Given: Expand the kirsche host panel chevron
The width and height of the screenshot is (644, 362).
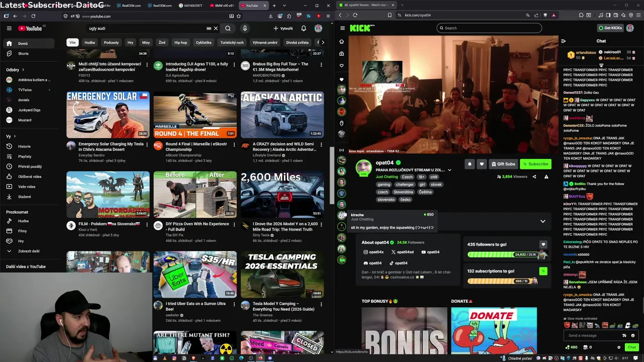Looking at the screenshot, I should coord(542,221).
